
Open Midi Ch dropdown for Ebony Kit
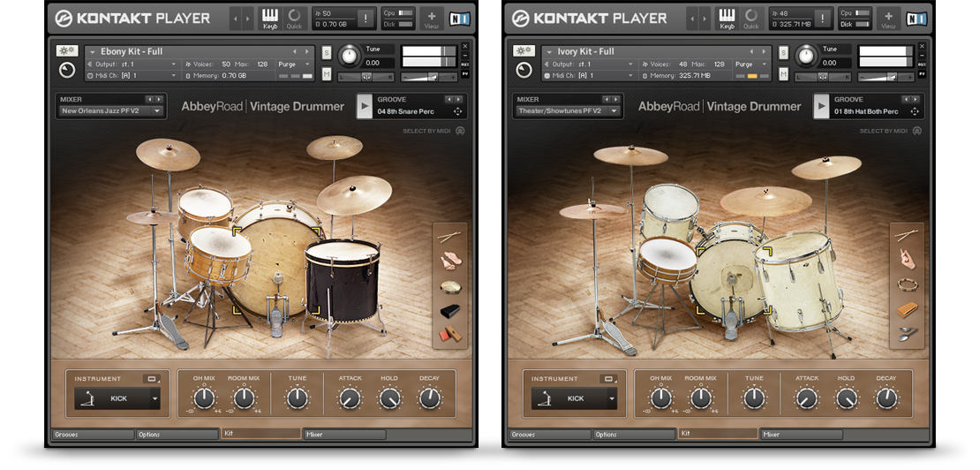click(132, 76)
